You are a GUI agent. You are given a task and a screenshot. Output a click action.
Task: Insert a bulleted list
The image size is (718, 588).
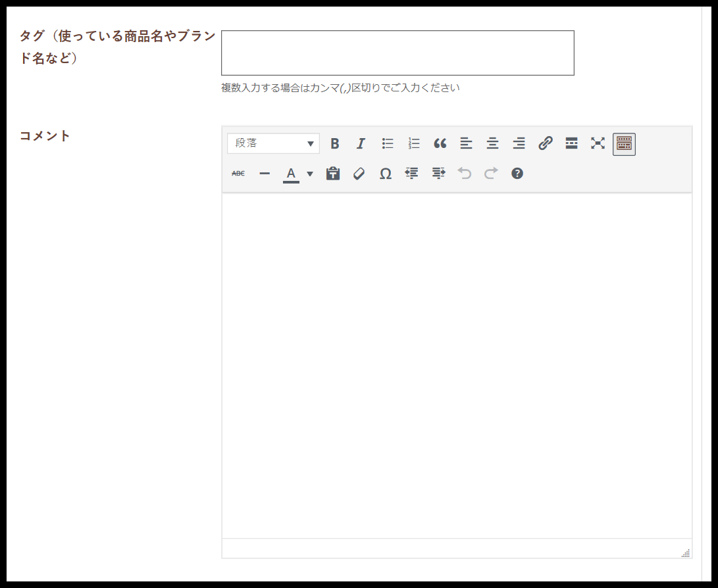(388, 143)
